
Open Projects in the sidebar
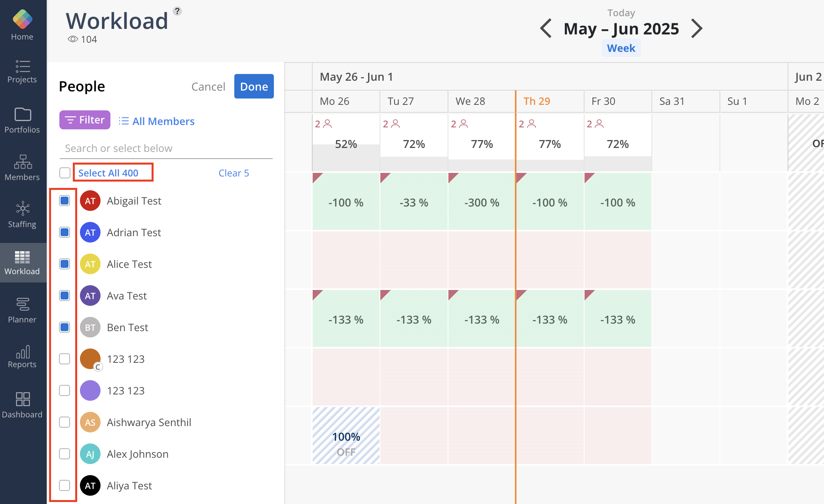tap(22, 72)
